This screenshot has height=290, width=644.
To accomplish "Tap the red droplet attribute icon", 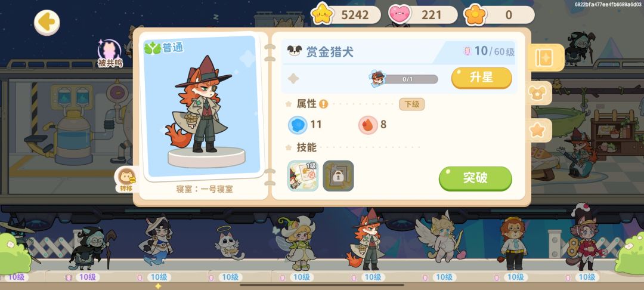I will (368, 125).
